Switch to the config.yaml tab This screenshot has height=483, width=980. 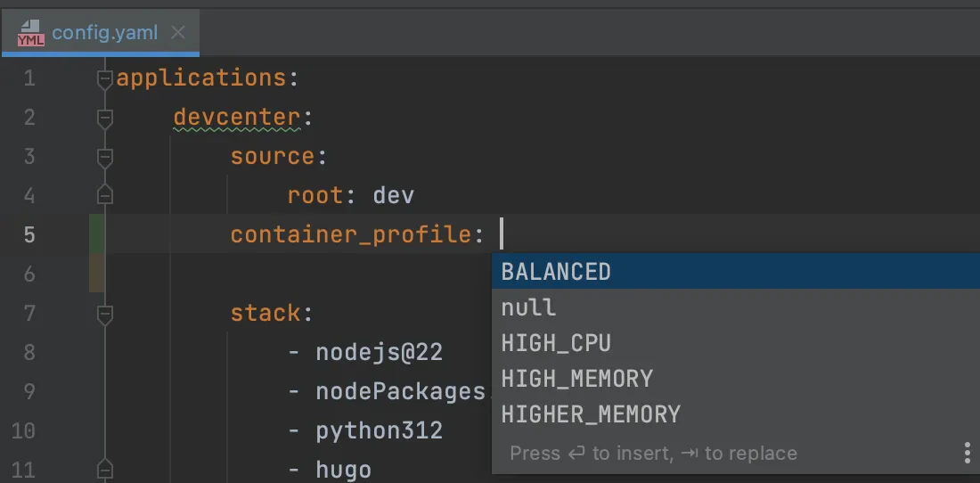point(100,32)
